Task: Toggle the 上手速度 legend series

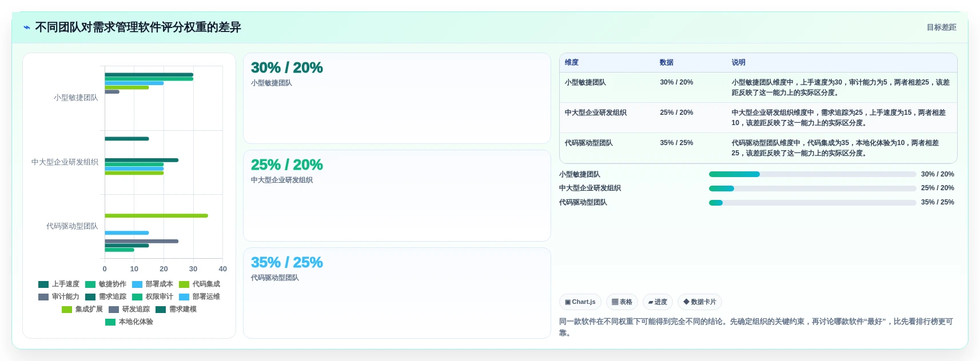Action: pyautogui.click(x=59, y=284)
